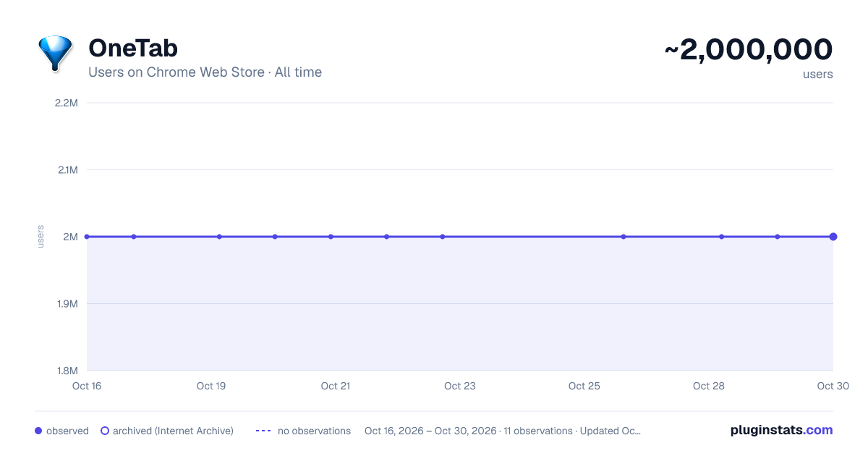
Task: Click the 1.8M y-axis label
Action: pos(67,371)
